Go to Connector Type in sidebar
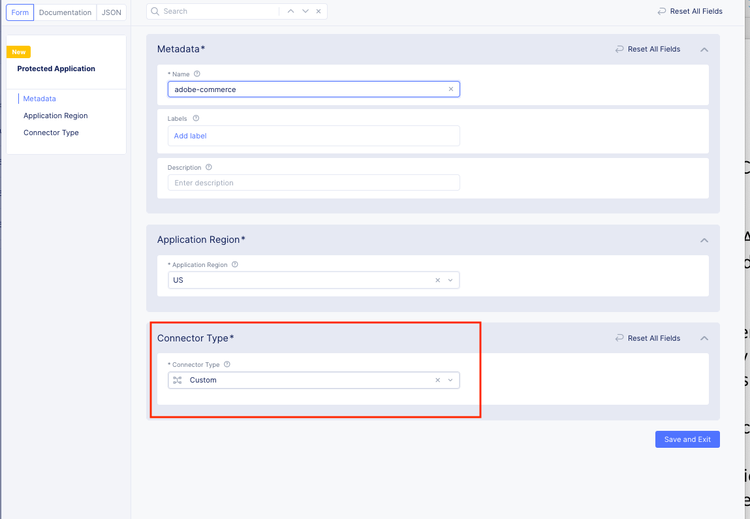The image size is (750, 519). [x=51, y=132]
